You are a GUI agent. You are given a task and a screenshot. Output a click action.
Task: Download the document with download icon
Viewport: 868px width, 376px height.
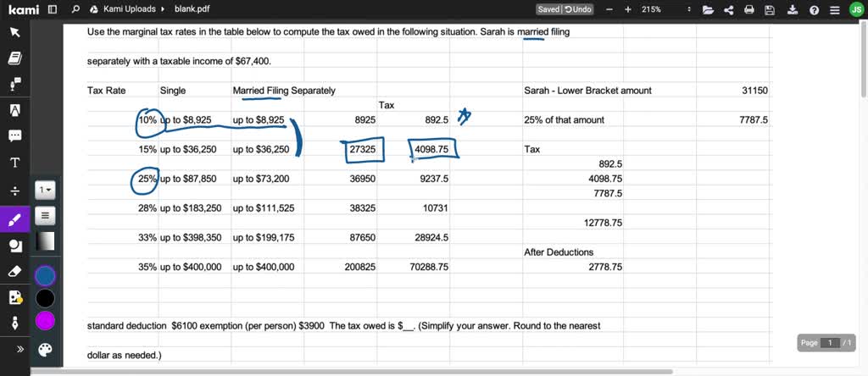pyautogui.click(x=793, y=9)
